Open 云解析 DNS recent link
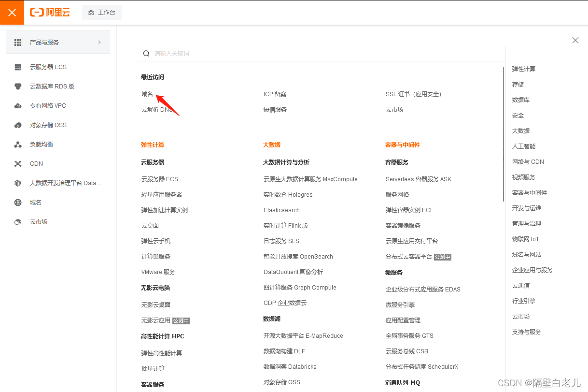 coord(156,110)
